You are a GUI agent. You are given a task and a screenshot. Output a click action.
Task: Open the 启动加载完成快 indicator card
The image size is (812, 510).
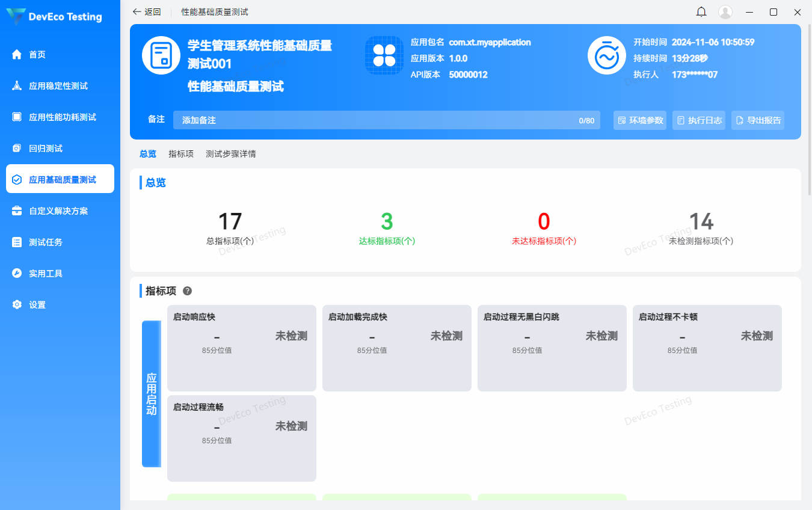coord(397,348)
